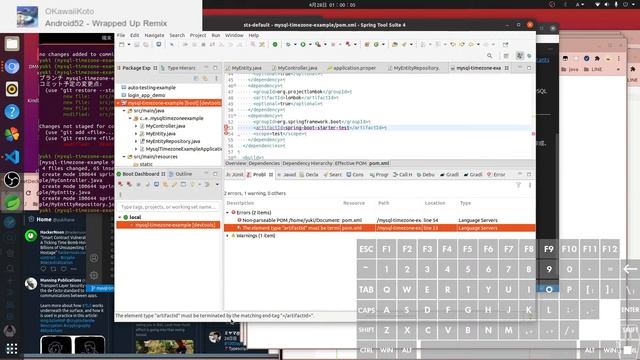Collapse the src/main/java folder
Viewport: 640px width, 360px height.
pos(124,111)
